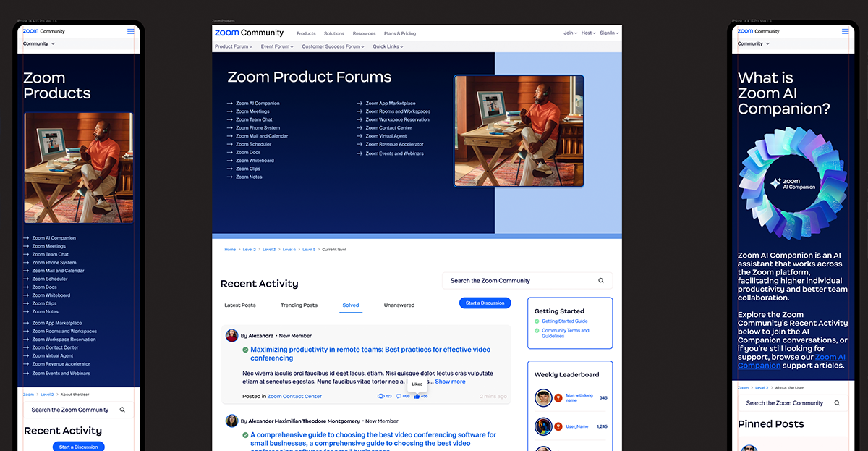Click Zoom Community logo in desktop header
The width and height of the screenshot is (868, 451).
(249, 33)
